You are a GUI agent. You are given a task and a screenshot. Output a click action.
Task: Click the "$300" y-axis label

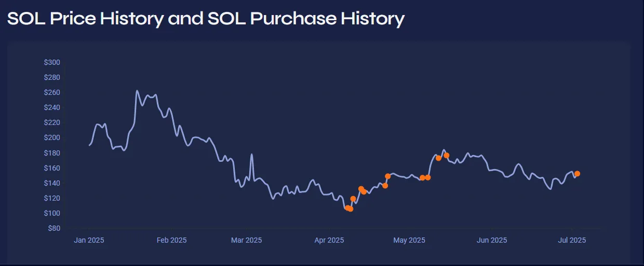coord(52,63)
